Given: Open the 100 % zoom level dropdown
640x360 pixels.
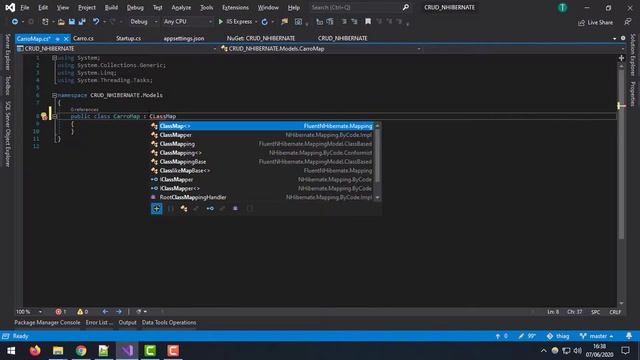Looking at the screenshot, I should coord(29,312).
